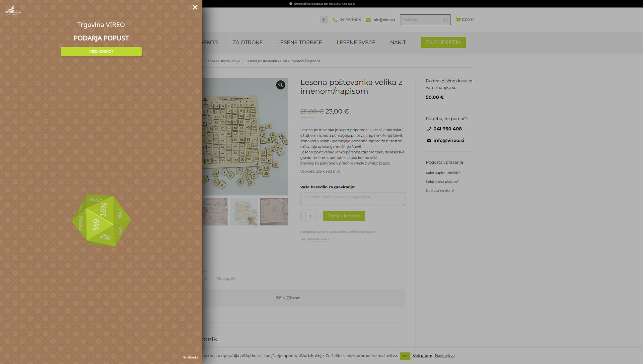The height and width of the screenshot is (364, 643).
Task: Accept cookies with the OK button
Action: click(x=405, y=356)
